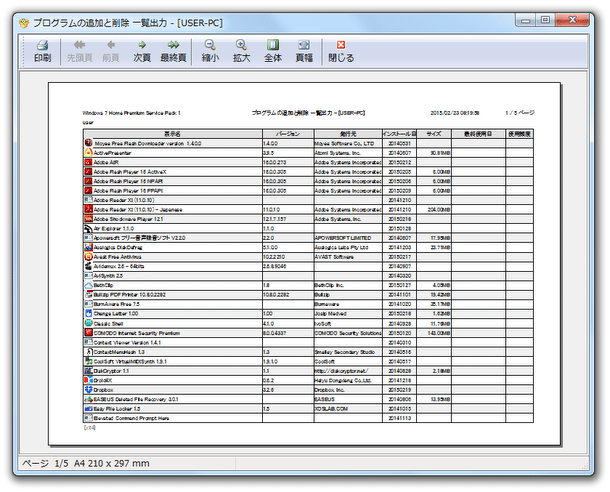Select Elevated Command Prompt Here text
Image resolution: width=610 pixels, height=492 pixels.
click(131, 418)
